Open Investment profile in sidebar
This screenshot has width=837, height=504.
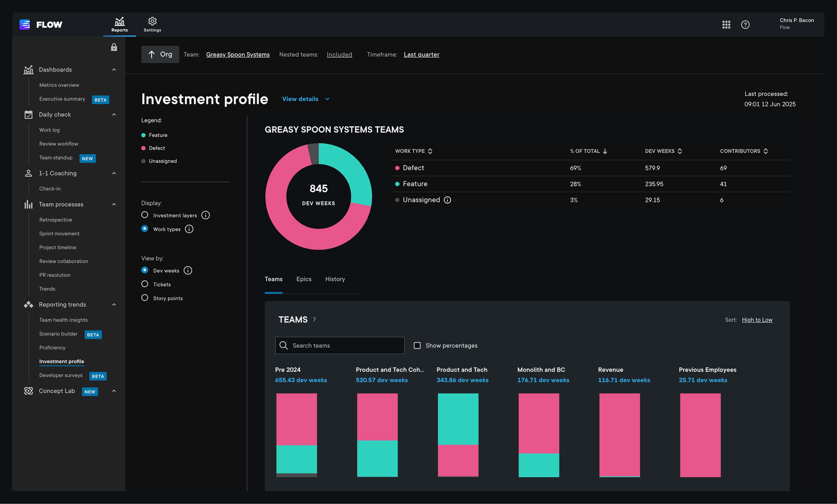[61, 361]
